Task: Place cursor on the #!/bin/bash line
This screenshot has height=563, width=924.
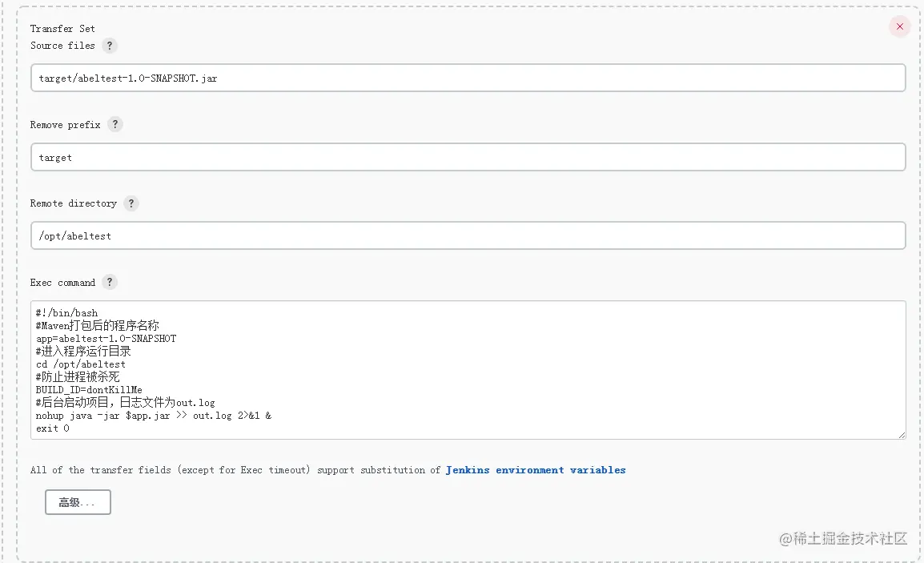Action: (67, 313)
